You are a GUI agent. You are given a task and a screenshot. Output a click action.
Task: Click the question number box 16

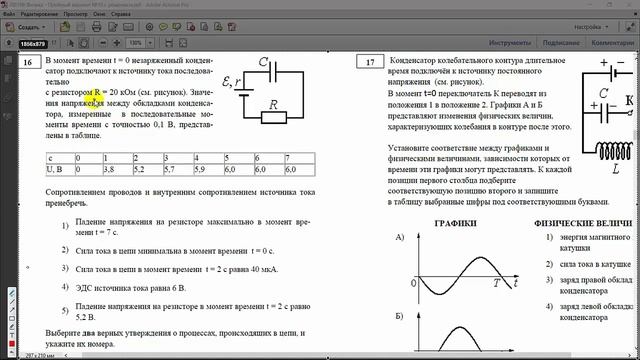[28, 62]
